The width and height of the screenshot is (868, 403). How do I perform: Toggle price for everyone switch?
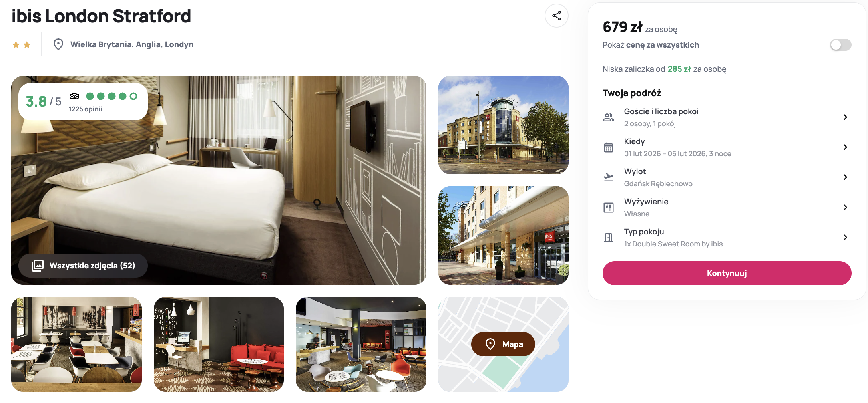coord(840,45)
